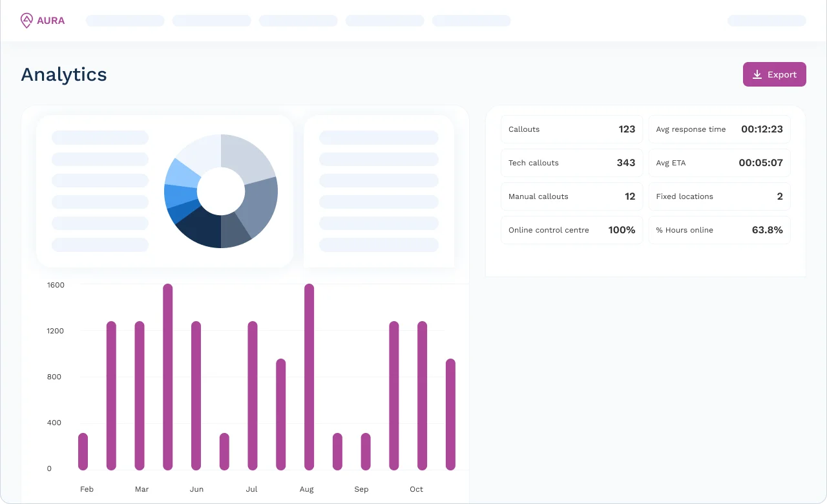Screen dimensions: 827x504
Task: Click the Online control centre card
Action: tap(571, 230)
